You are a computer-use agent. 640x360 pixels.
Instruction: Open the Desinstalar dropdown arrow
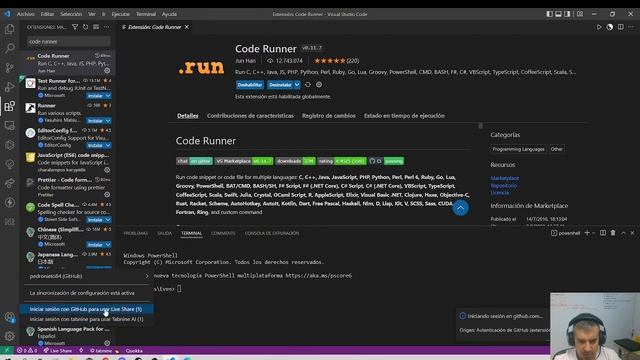[297, 84]
